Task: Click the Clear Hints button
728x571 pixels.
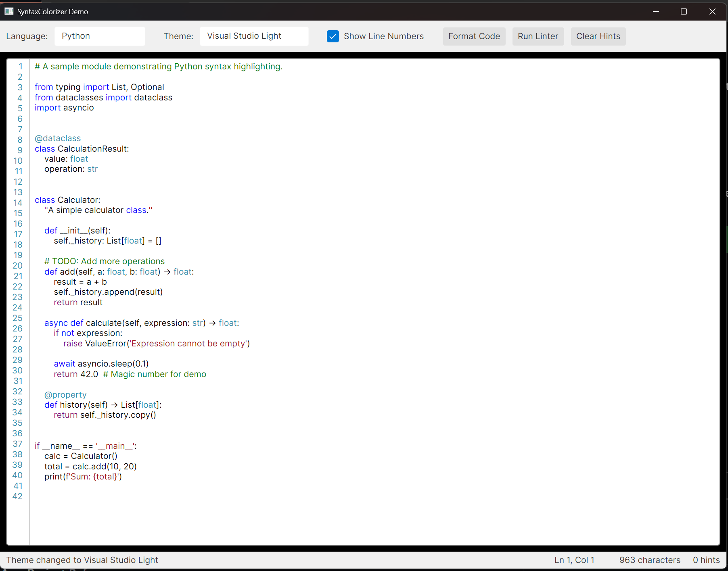Action: click(598, 36)
